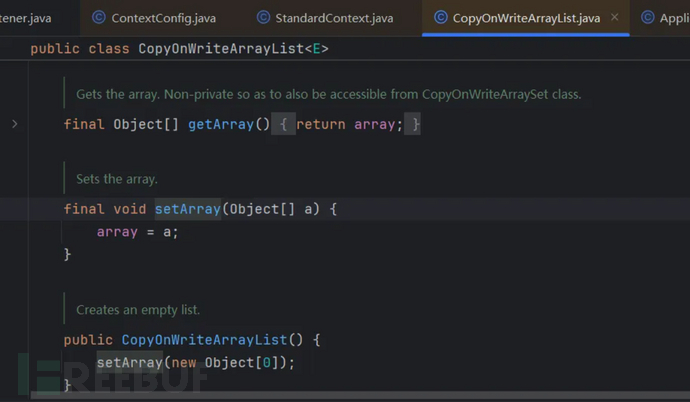Image resolution: width=690 pixels, height=402 pixels.
Task: Expand the folded closing brace after return array
Action: click(x=413, y=124)
